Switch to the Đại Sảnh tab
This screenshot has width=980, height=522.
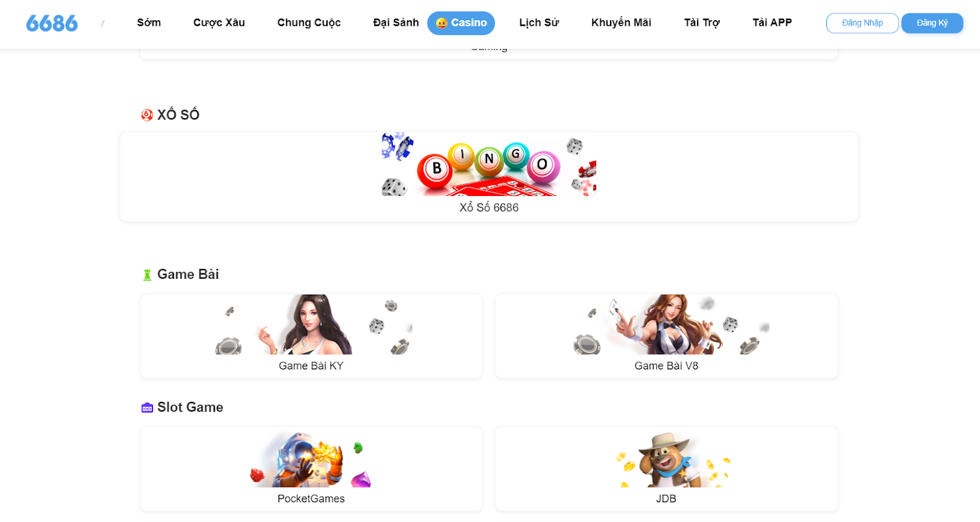pos(396,23)
